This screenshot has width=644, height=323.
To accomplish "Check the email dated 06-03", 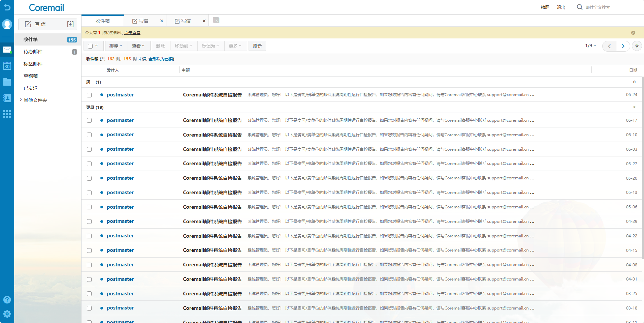I will pyautogui.click(x=89, y=149).
